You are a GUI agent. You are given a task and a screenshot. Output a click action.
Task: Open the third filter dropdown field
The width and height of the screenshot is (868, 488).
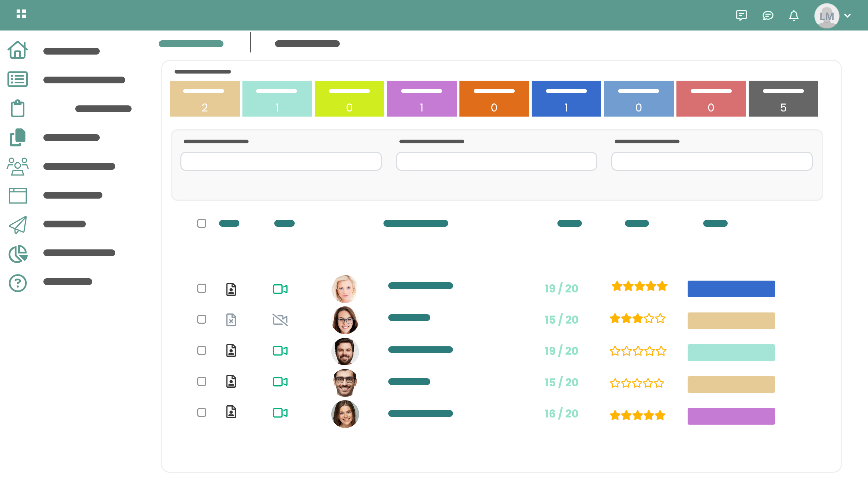point(712,161)
